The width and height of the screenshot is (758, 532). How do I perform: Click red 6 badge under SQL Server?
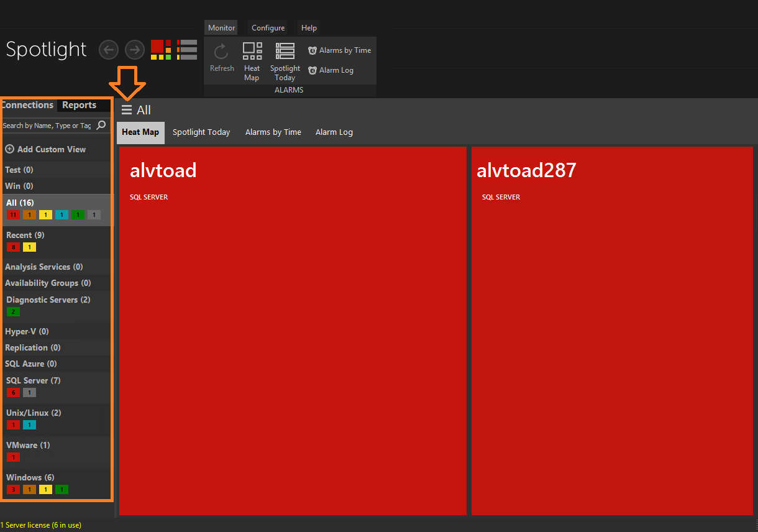(13, 393)
